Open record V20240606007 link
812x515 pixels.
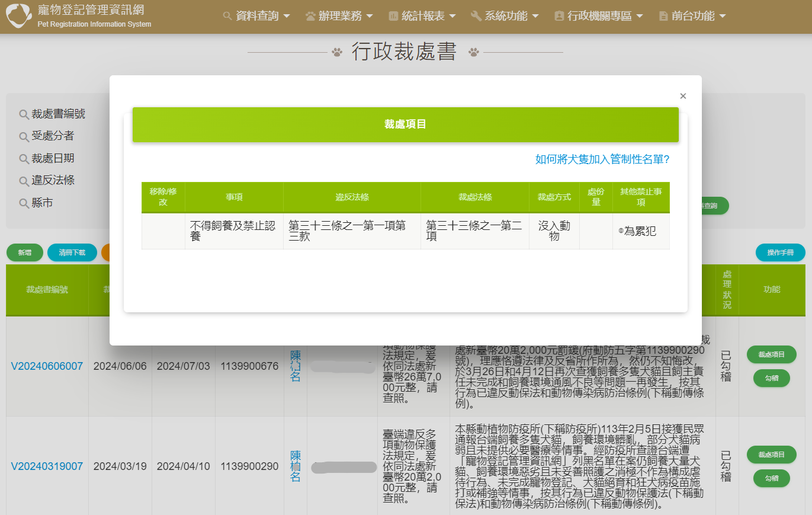click(x=47, y=366)
